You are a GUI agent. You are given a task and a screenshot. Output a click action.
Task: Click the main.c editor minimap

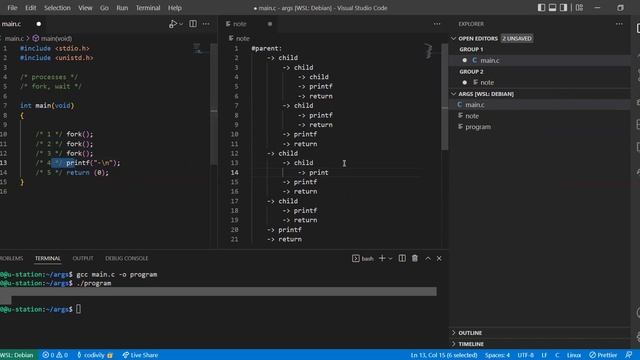pyautogui.click(x=198, y=49)
